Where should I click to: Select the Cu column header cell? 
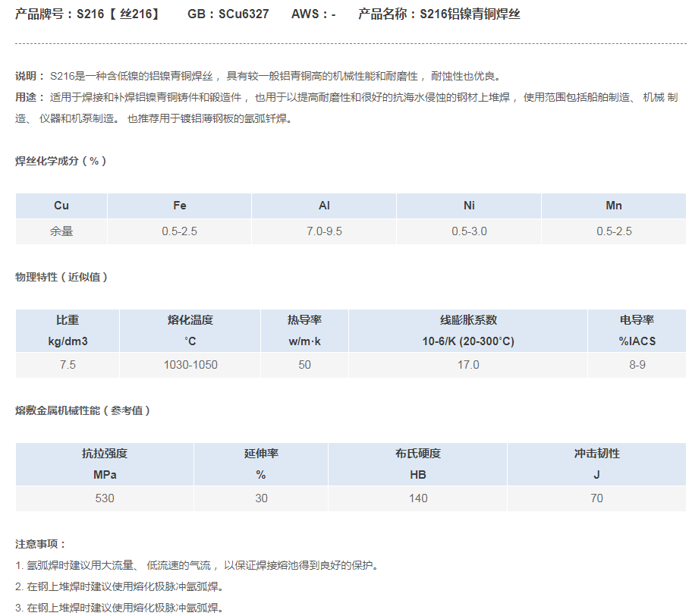(61, 206)
